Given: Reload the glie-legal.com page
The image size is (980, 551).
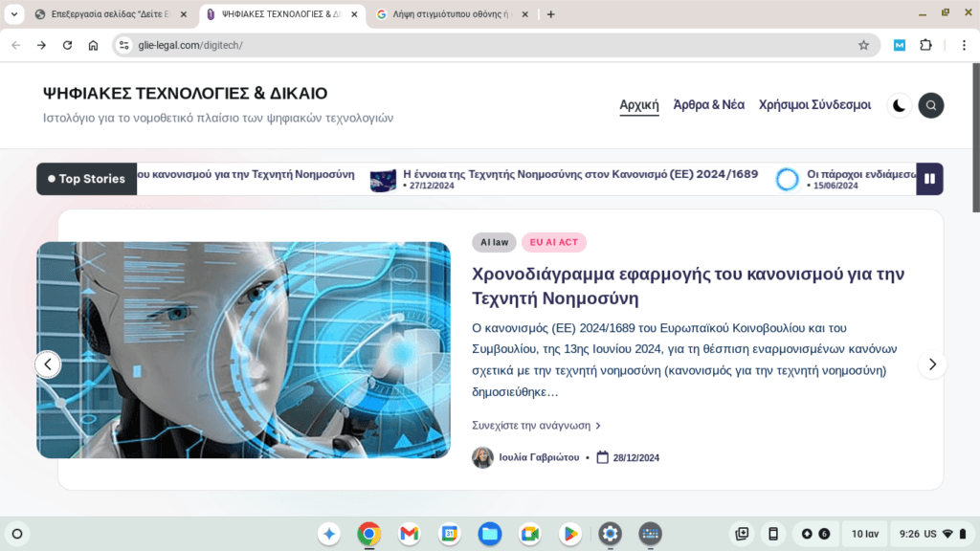Looking at the screenshot, I should click(66, 44).
